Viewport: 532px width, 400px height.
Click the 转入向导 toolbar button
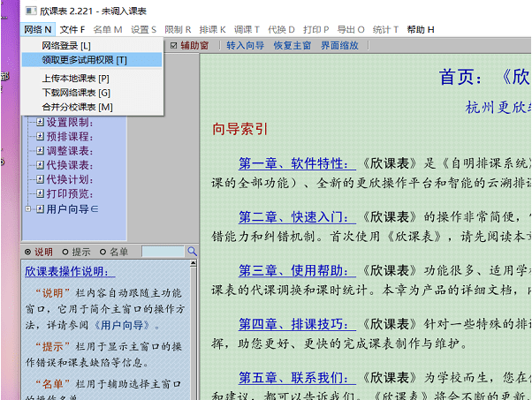tap(245, 45)
